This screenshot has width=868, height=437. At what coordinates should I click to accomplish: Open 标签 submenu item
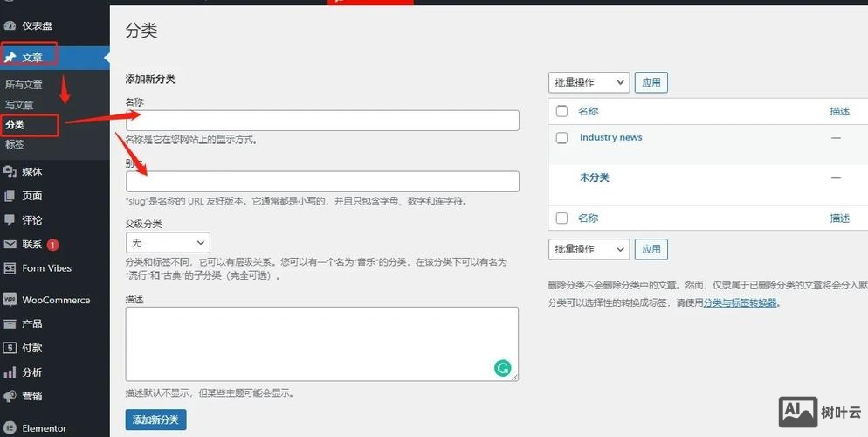[15, 144]
